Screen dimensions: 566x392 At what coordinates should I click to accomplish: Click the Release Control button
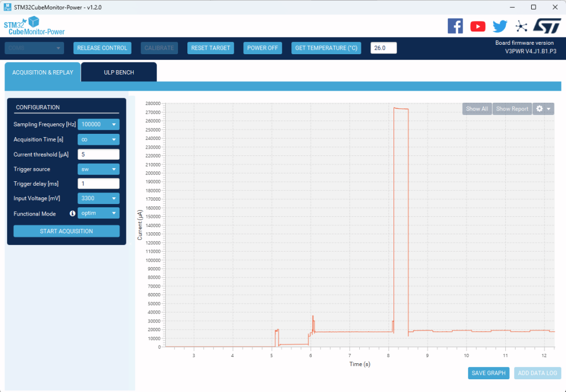pos(102,48)
